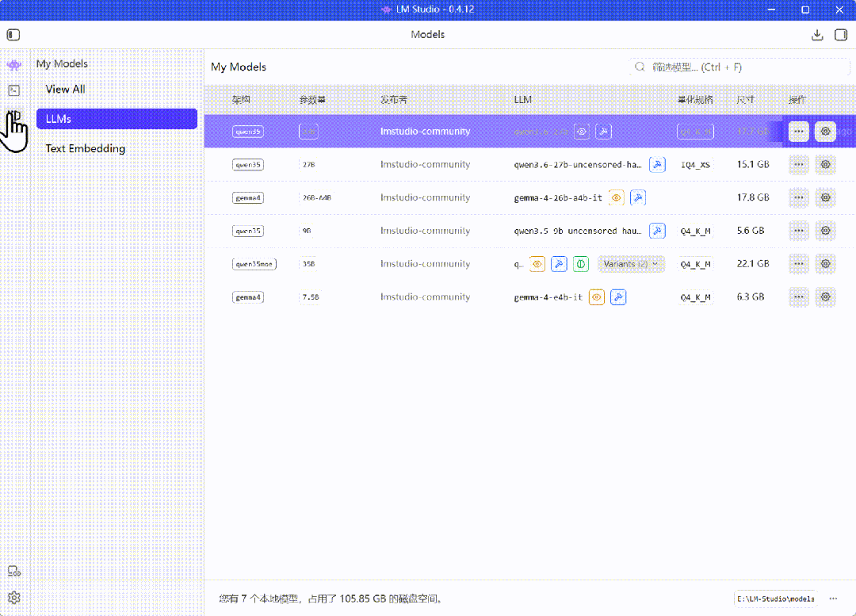Open the downloads icon in top bar
Viewport: 856px width, 616px height.
[x=816, y=35]
